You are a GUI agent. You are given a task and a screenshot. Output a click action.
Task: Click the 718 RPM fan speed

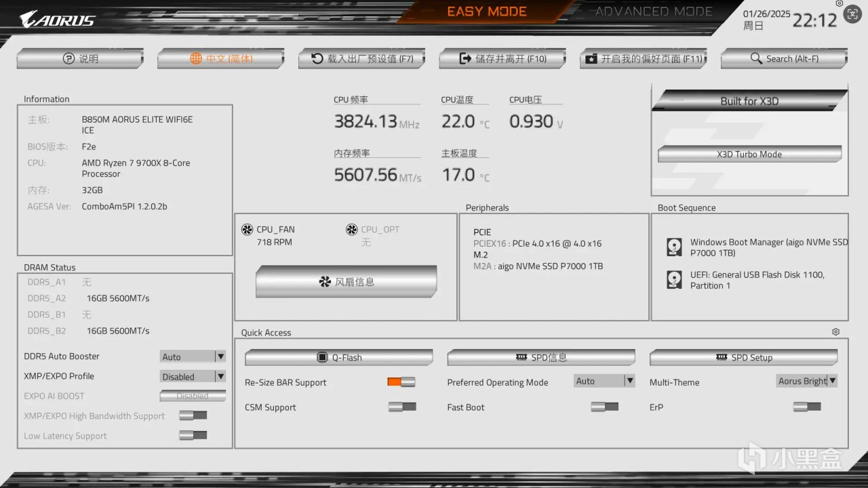coord(275,242)
